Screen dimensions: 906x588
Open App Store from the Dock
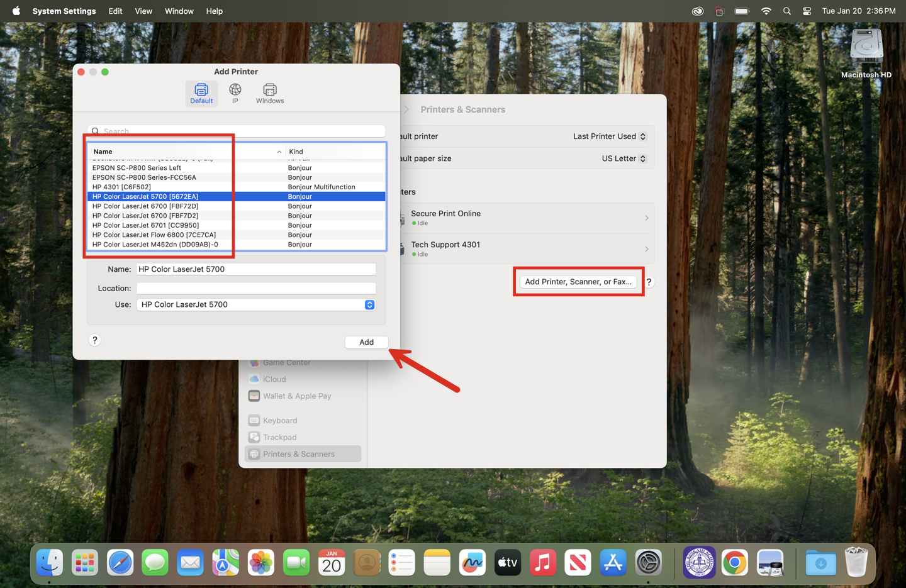click(x=613, y=562)
